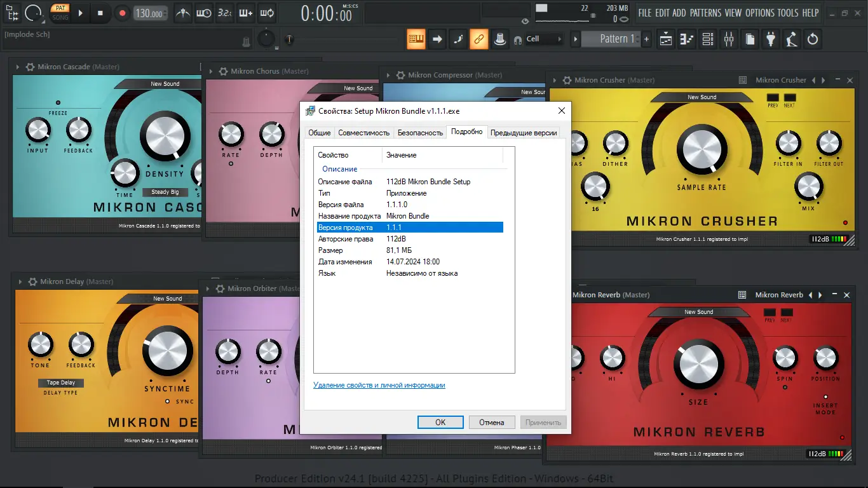Open the Mixer window icon
Image resolution: width=868 pixels, height=488 pixels.
[728, 39]
